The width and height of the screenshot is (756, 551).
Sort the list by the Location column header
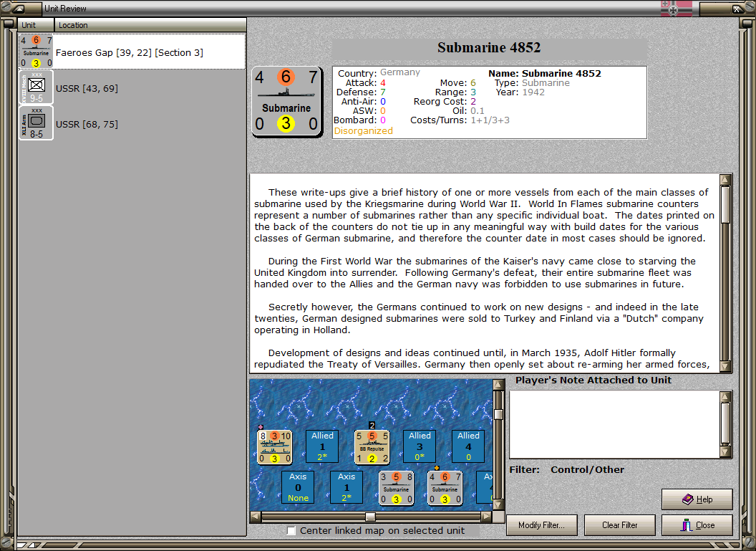pyautogui.click(x=150, y=25)
